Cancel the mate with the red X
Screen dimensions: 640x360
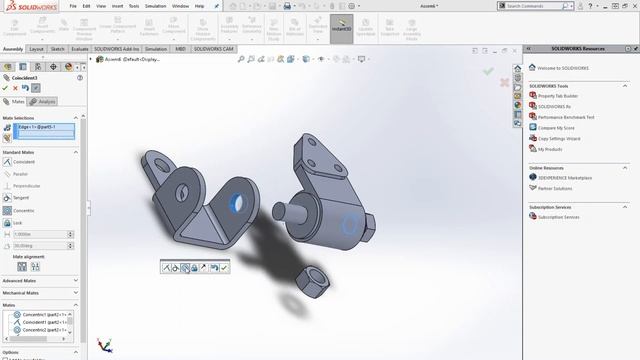pyautogui.click(x=15, y=88)
